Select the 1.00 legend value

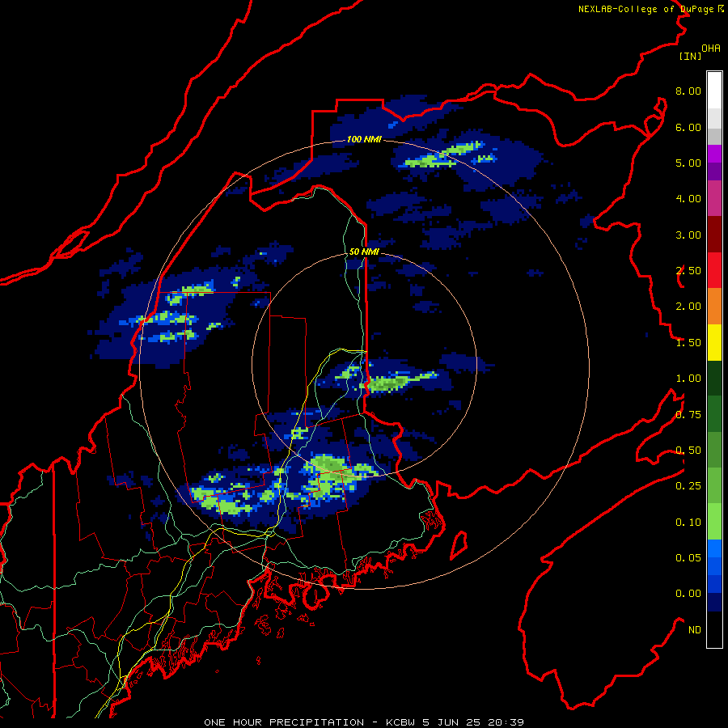coord(688,379)
